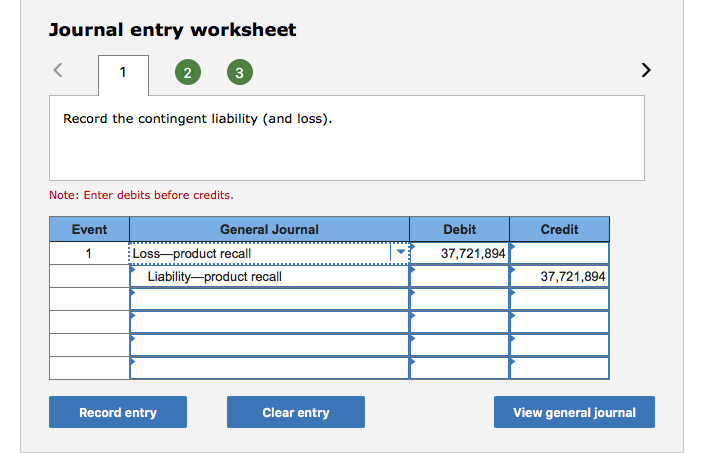Select the fifth row general journal cell

point(270,345)
